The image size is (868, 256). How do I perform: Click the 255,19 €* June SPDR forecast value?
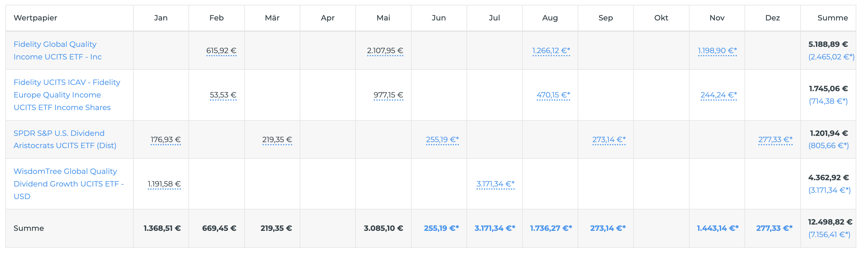click(x=442, y=139)
